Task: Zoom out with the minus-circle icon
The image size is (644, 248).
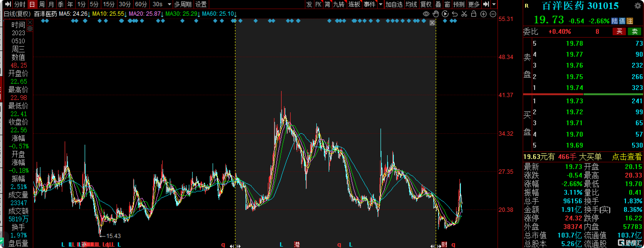Action: pyautogui.click(x=493, y=14)
